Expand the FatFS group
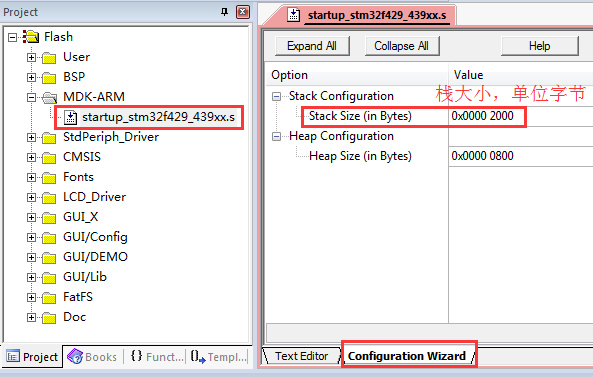 point(31,298)
